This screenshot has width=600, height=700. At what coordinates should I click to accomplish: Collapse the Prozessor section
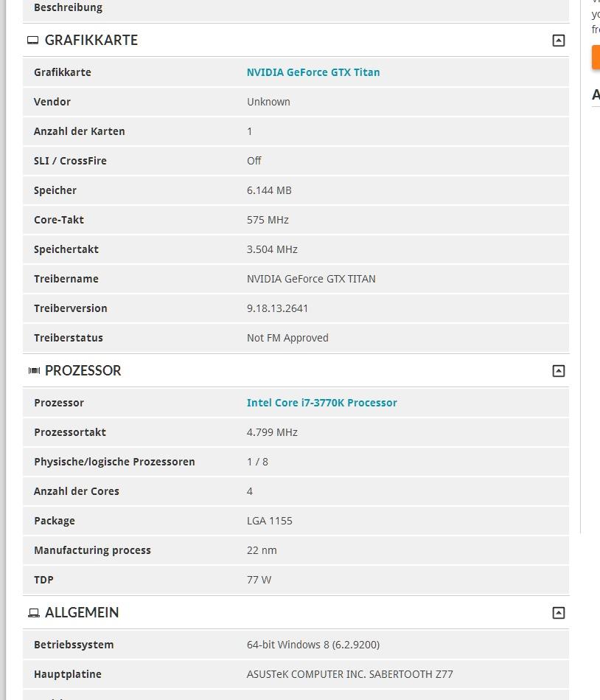pos(559,371)
